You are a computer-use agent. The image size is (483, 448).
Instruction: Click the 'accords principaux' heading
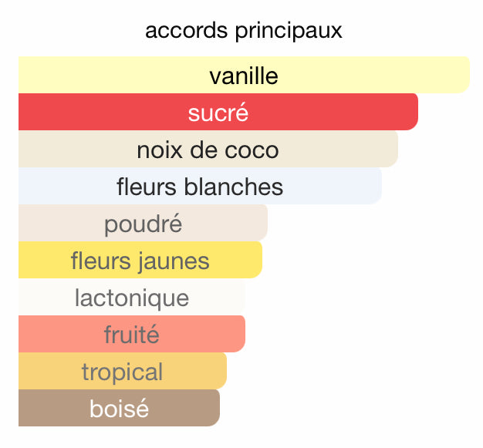pyautogui.click(x=244, y=32)
